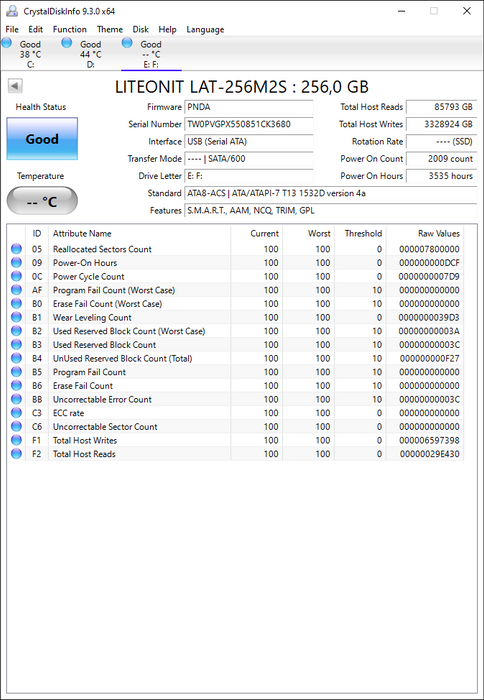Click the Threshold column header
Image resolution: width=484 pixels, height=700 pixels.
tap(361, 233)
